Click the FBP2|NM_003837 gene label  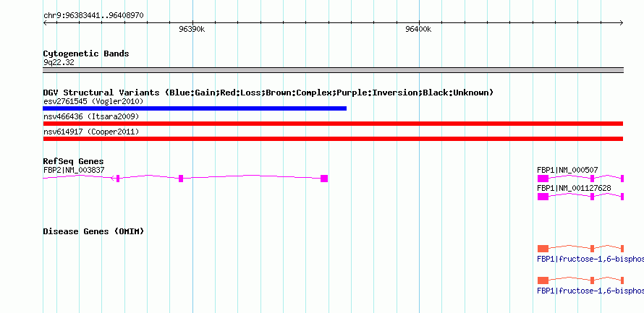tap(74, 170)
